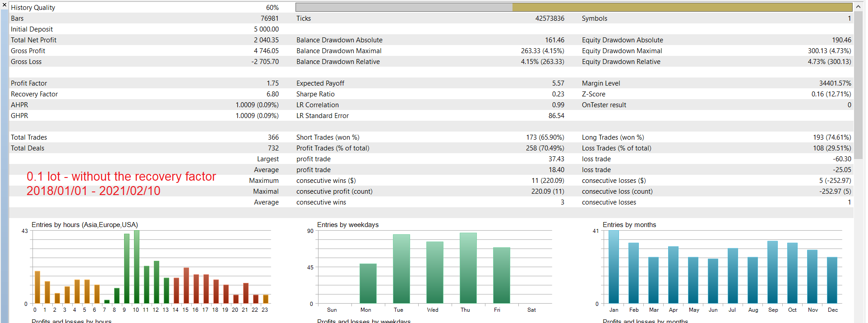The height and width of the screenshot is (323, 868).
Task: Click the red 0.1 lot annotation text
Action: pyautogui.click(x=121, y=177)
